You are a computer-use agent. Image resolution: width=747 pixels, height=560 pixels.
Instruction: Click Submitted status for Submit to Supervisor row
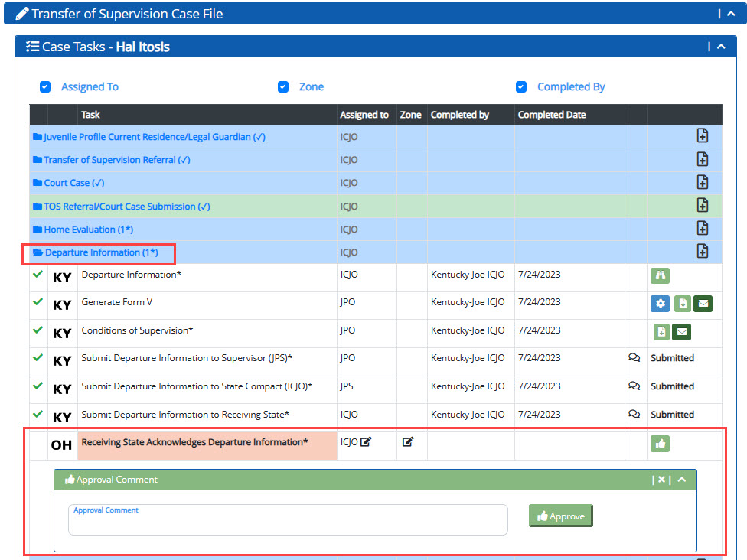point(672,358)
